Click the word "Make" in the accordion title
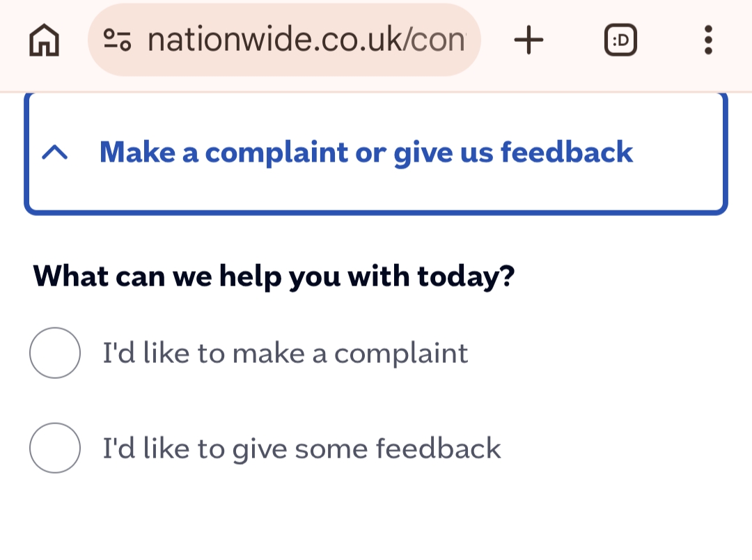 [x=137, y=153]
